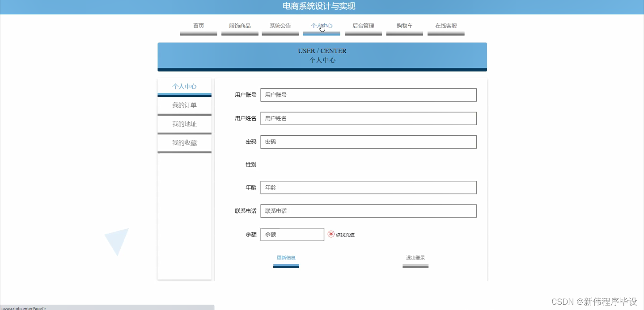Open the 购物车 shopping cart page
Screen dimensions: 644x310
click(404, 25)
